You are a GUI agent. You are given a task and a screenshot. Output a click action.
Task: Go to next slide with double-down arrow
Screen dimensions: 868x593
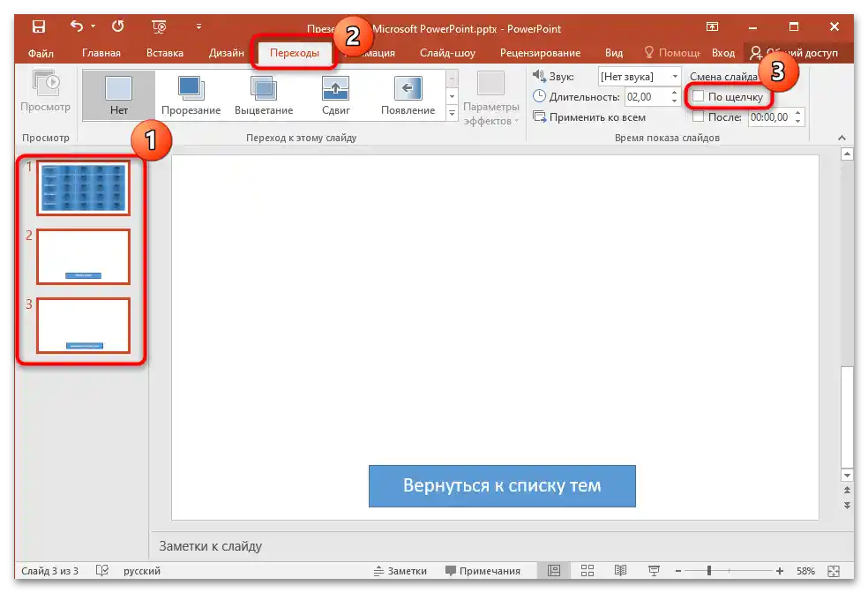coord(847,505)
